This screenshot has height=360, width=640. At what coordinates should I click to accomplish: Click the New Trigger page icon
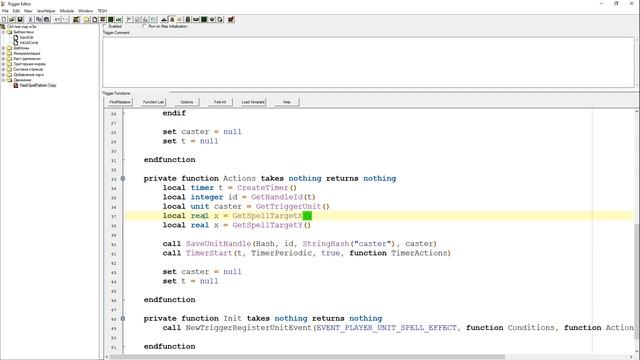click(x=94, y=20)
